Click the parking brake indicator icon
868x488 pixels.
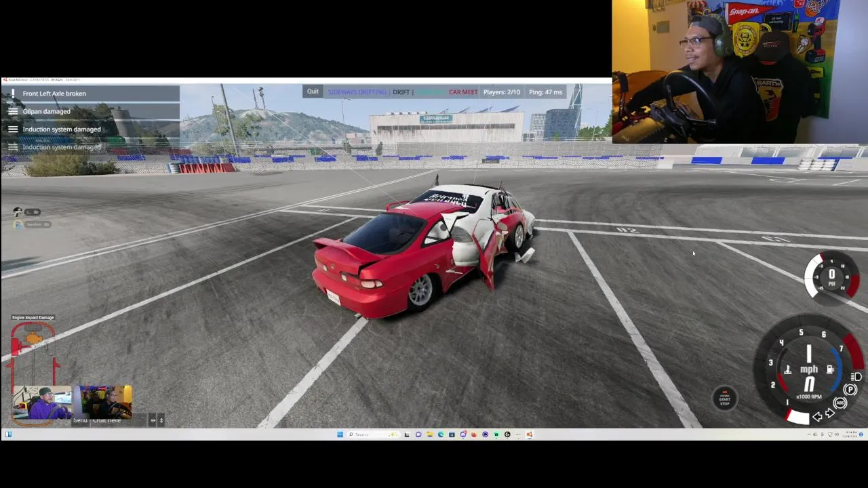(850, 389)
